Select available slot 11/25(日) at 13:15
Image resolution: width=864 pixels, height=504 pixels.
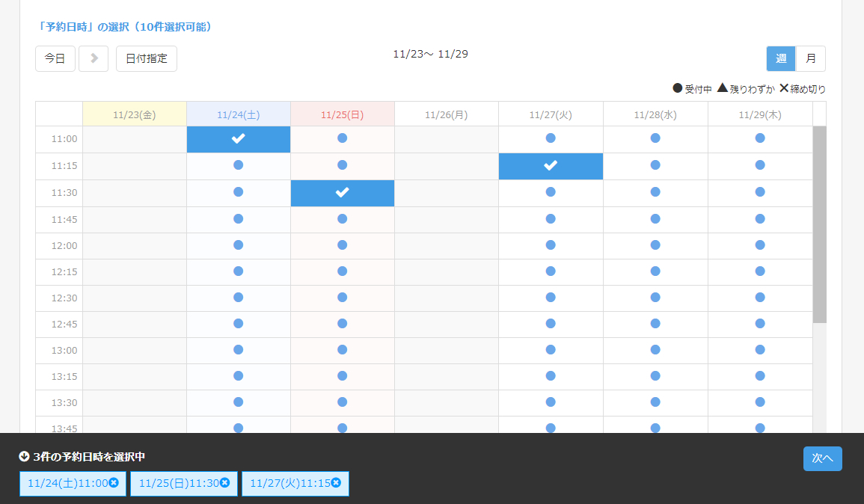[342, 375]
